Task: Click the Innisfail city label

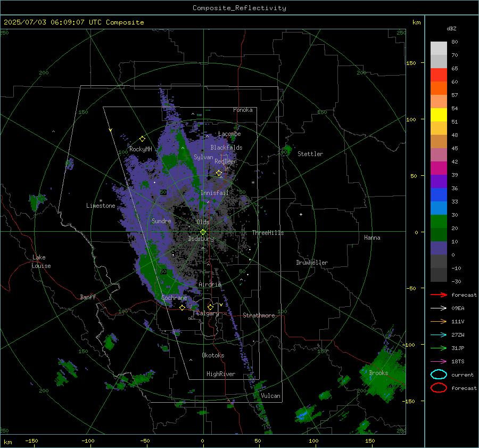Action: (x=214, y=193)
